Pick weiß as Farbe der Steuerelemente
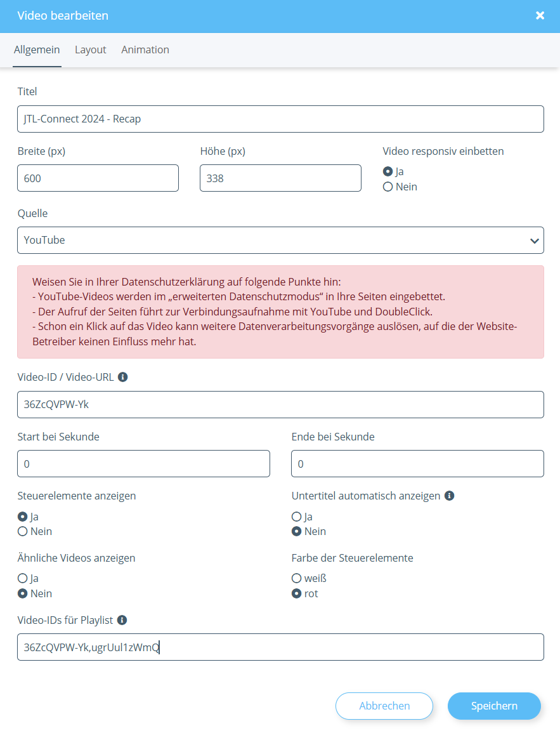Viewport: 560px width, 740px height. [296, 579]
